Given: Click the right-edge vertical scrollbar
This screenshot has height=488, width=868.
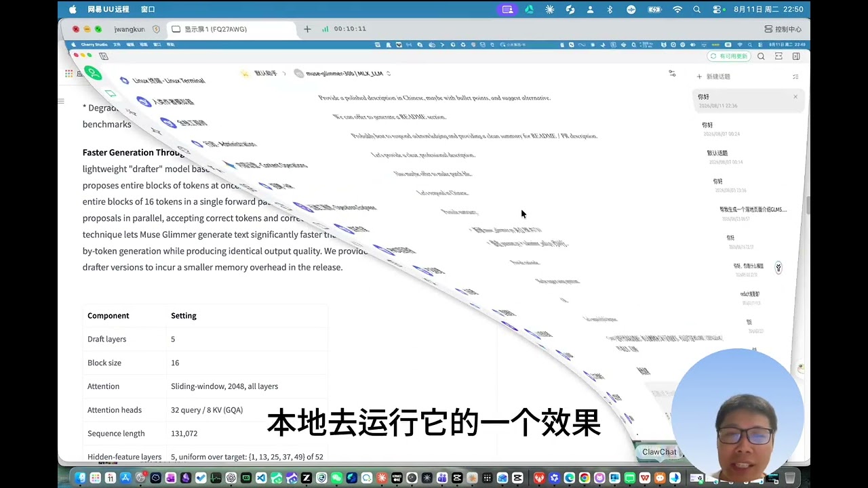Looking at the screenshot, I should pos(808,205).
